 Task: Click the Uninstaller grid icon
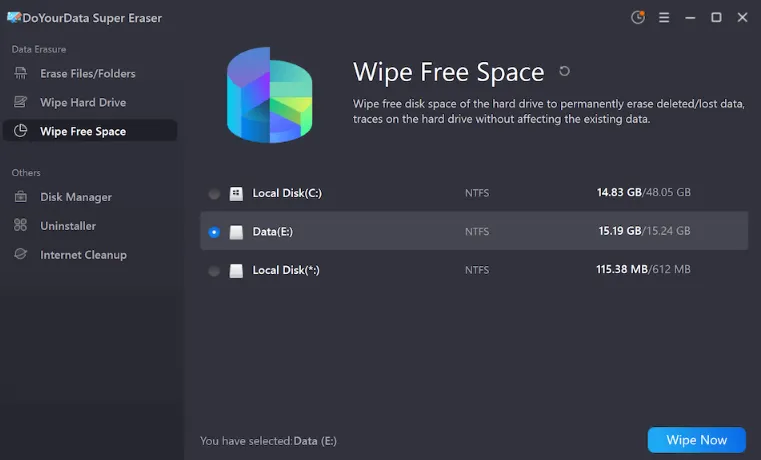(20, 225)
